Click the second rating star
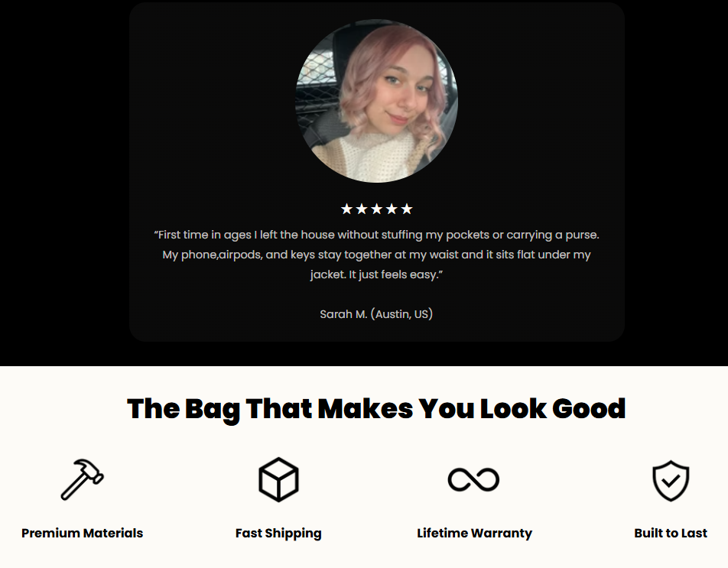The image size is (728, 568). tap(361, 209)
